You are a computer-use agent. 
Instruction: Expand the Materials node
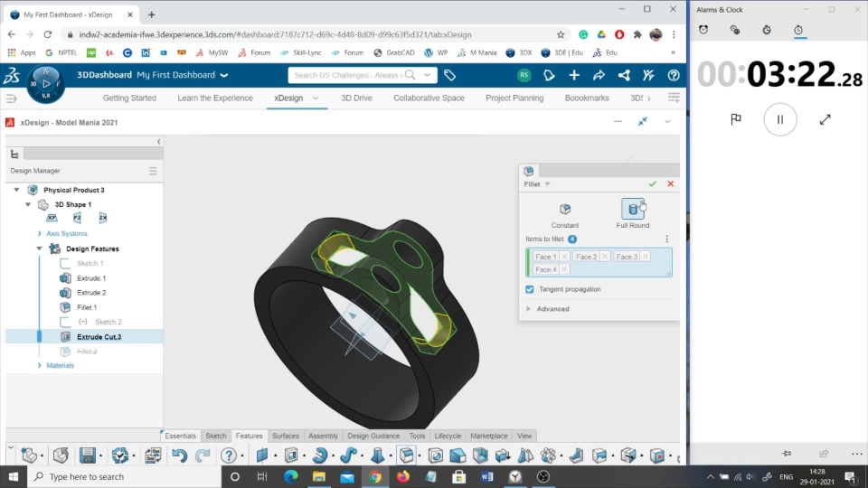(x=39, y=365)
